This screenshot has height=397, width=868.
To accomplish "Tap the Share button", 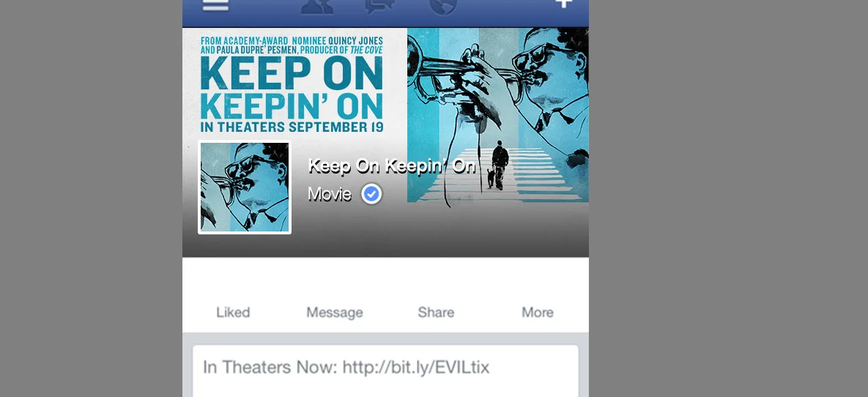I will point(436,312).
